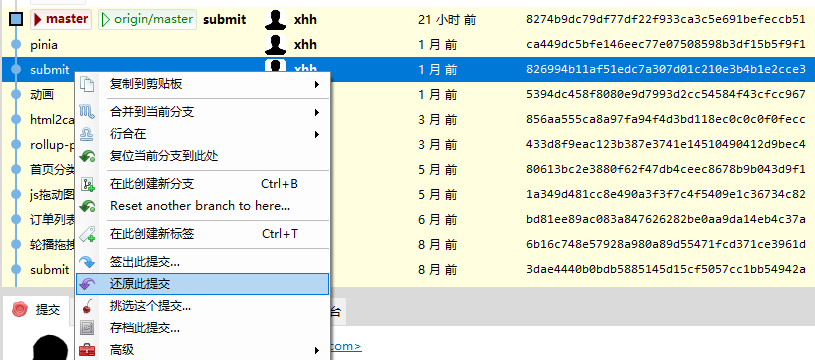
Task: Click the tag icon beside 在此创建新标签
Action: tap(87, 234)
